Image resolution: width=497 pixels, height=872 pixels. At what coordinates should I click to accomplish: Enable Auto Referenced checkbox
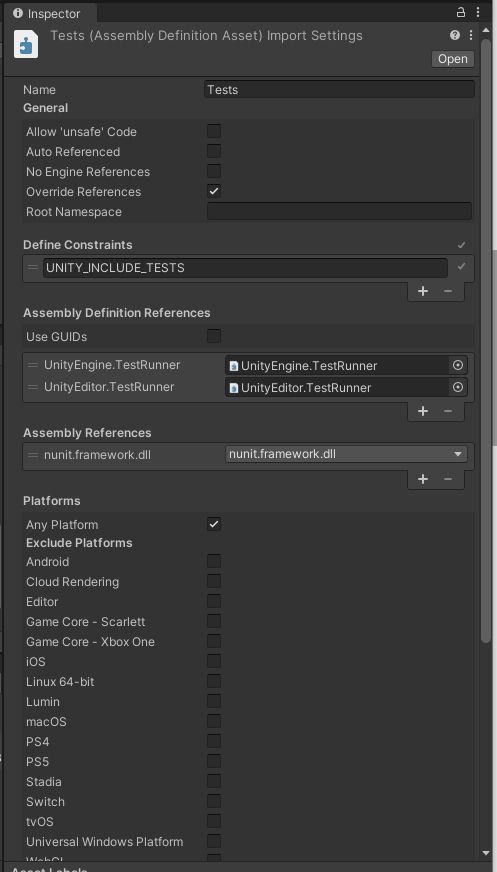(214, 151)
